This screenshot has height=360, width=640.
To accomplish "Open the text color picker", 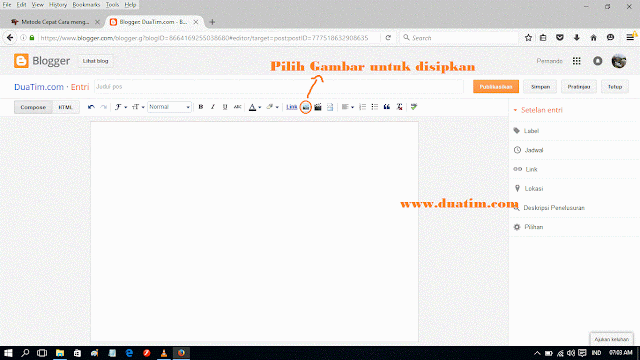I will (x=255, y=107).
